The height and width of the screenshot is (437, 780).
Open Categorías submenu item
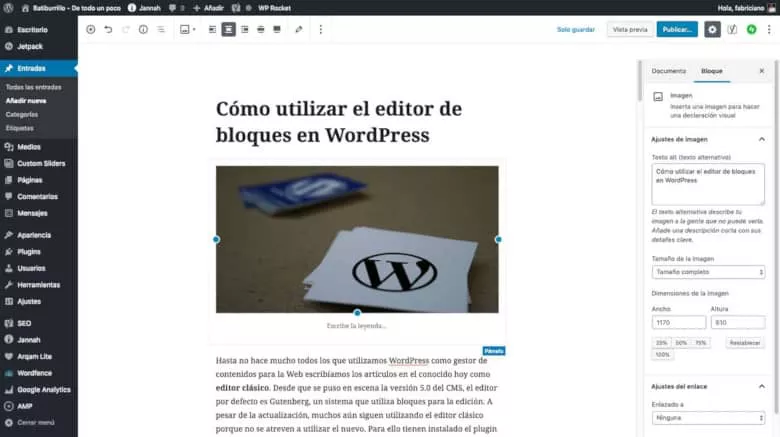(22, 114)
